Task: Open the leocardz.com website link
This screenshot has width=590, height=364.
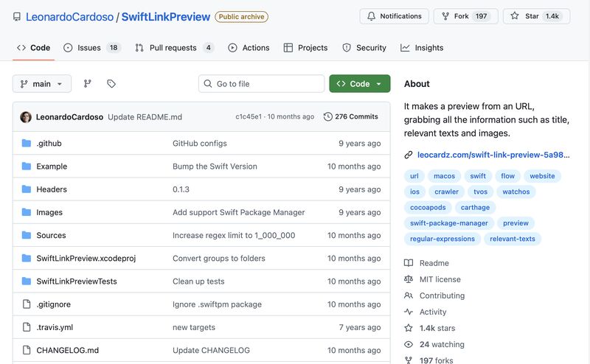Action: [493, 155]
